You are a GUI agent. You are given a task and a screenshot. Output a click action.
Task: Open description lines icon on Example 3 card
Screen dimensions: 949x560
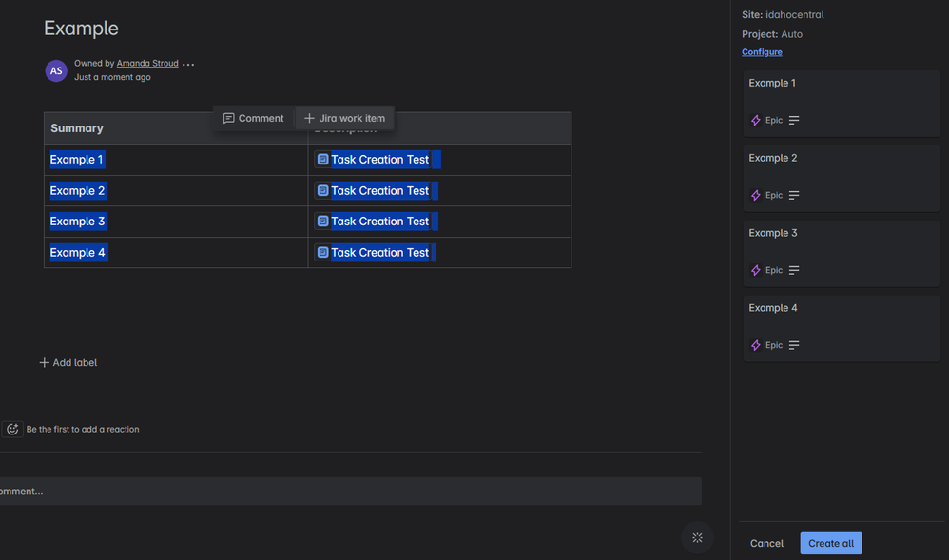click(794, 270)
